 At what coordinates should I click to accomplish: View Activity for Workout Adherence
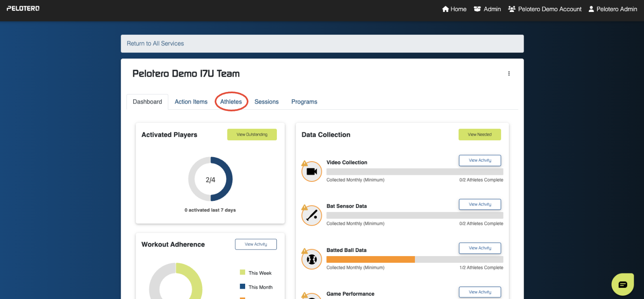(256, 244)
